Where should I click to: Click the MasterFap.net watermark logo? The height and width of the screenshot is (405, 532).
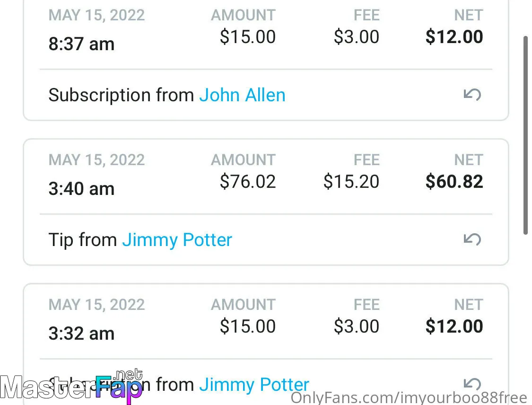(x=71, y=386)
